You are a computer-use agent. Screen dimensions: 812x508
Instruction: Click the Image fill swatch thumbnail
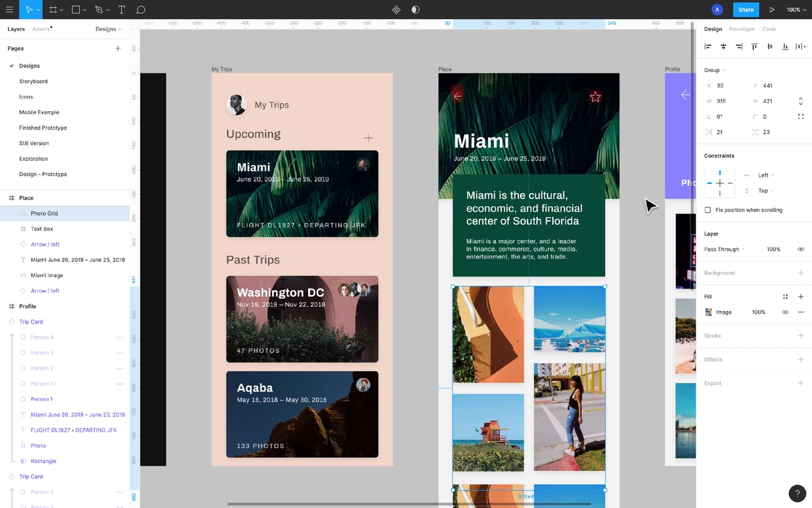(x=709, y=312)
